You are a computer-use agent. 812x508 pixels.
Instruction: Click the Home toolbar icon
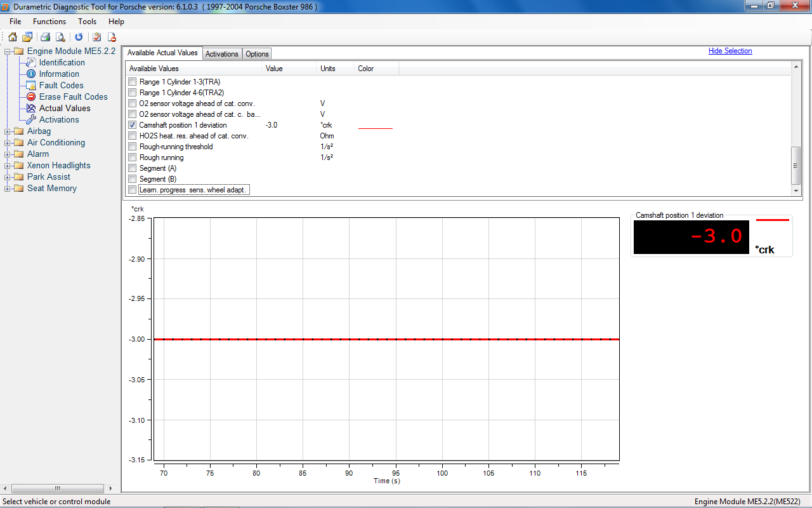[x=13, y=37]
